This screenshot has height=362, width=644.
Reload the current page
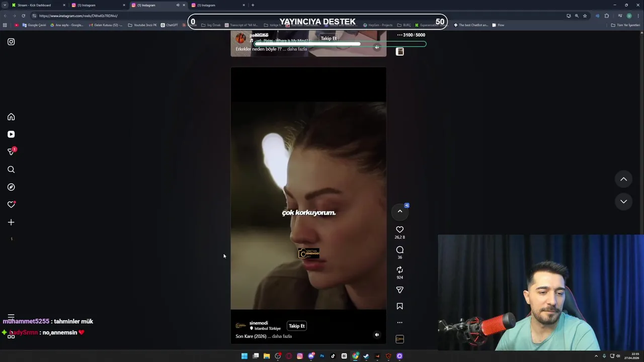(23, 16)
